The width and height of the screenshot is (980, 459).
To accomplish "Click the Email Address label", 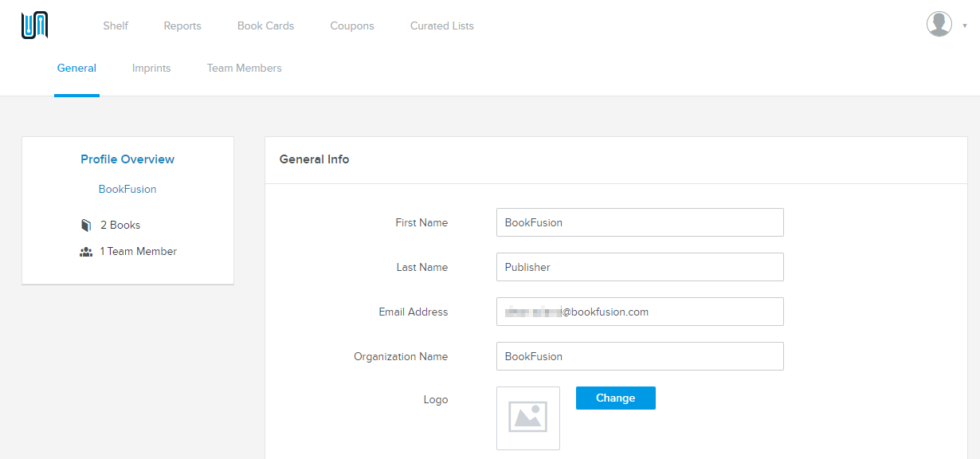I will click(414, 312).
